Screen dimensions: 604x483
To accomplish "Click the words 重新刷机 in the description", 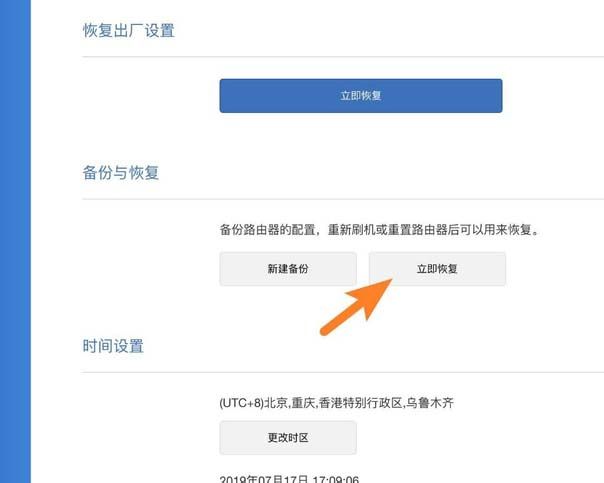I will click(351, 230).
